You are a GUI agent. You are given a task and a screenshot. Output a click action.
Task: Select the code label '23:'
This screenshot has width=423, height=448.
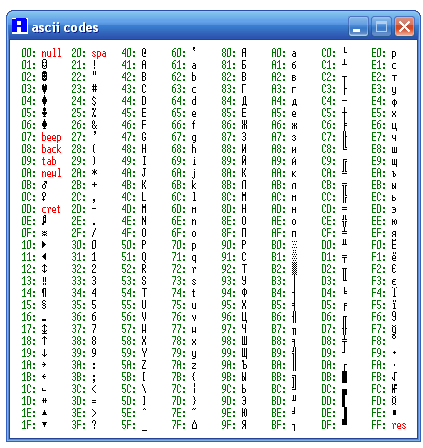pos(79,89)
